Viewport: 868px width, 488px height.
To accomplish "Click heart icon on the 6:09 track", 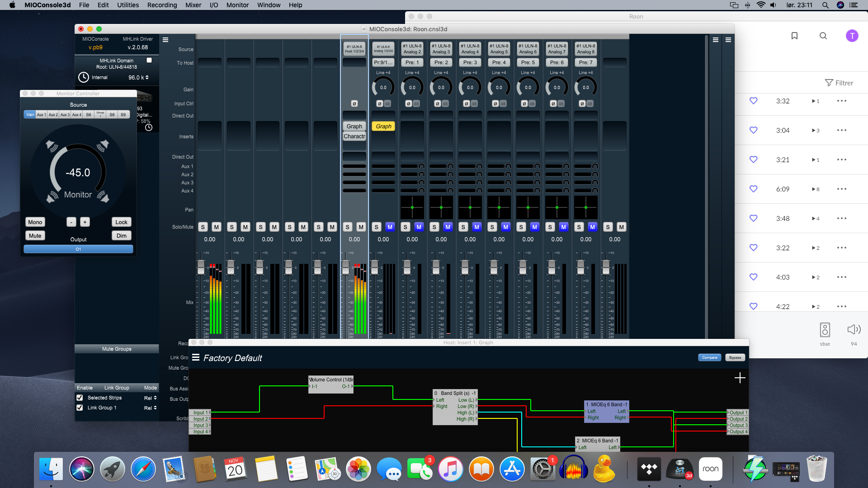I will 754,189.
